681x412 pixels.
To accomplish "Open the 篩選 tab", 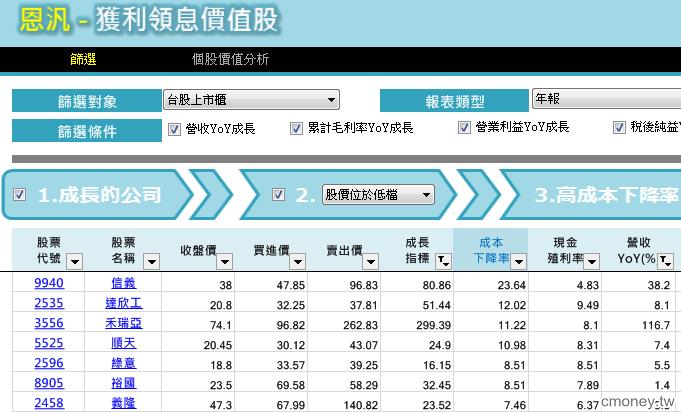I will [83, 59].
